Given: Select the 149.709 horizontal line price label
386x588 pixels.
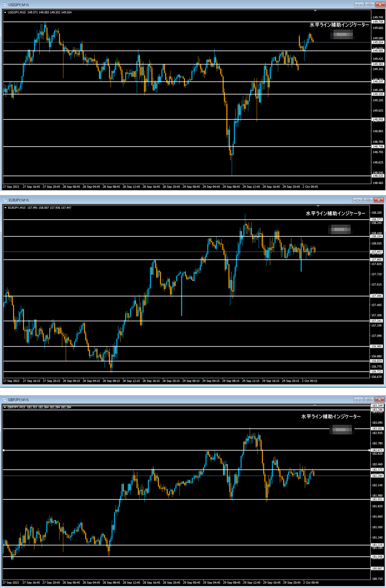Looking at the screenshot, I should [378, 22].
